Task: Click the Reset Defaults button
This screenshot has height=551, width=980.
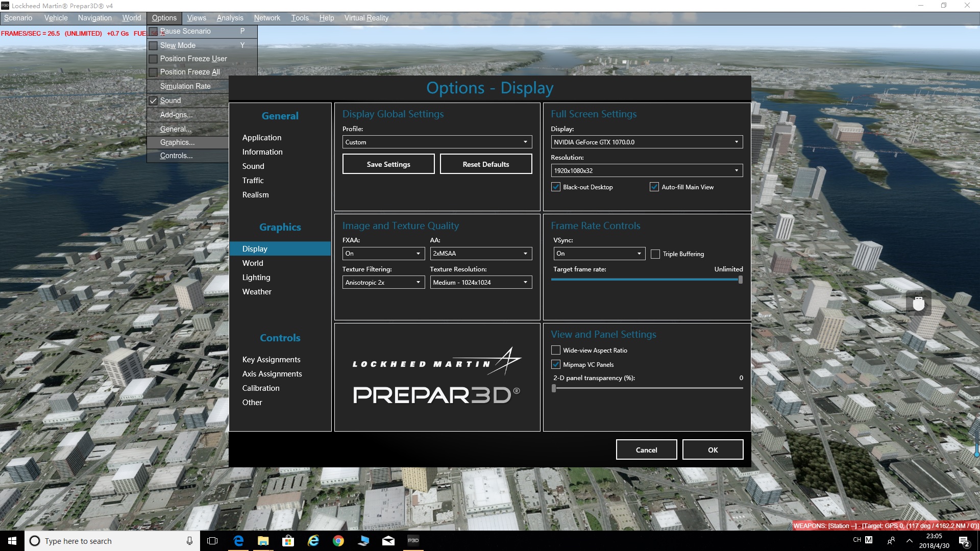Action: point(486,163)
